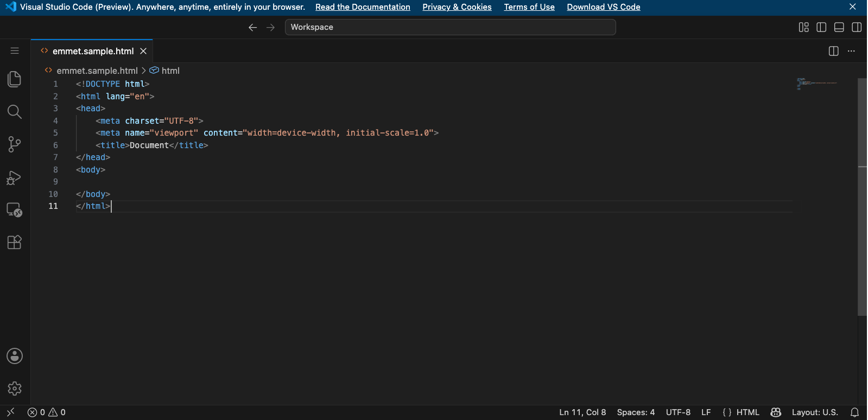
Task: Click the meta viewport line
Action: pyautogui.click(x=267, y=133)
